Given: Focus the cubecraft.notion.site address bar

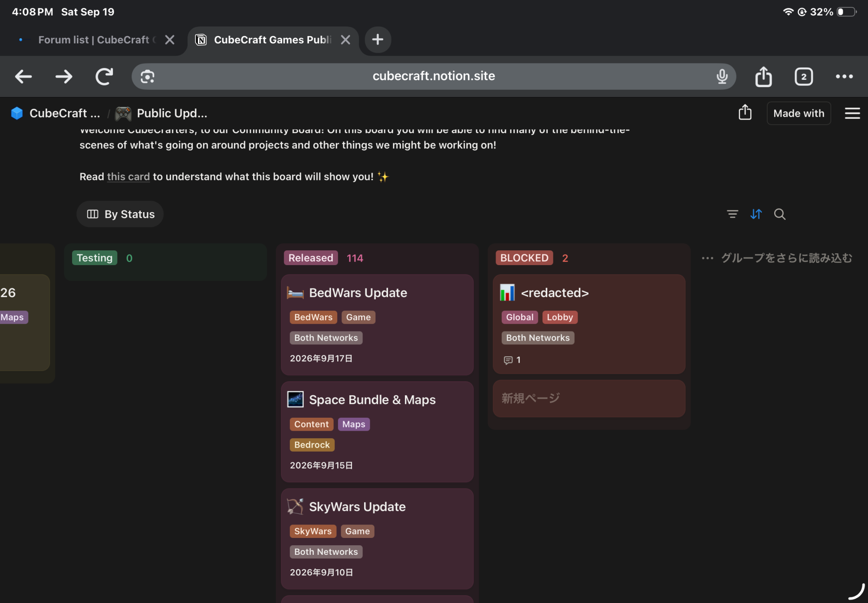Looking at the screenshot, I should pos(434,76).
